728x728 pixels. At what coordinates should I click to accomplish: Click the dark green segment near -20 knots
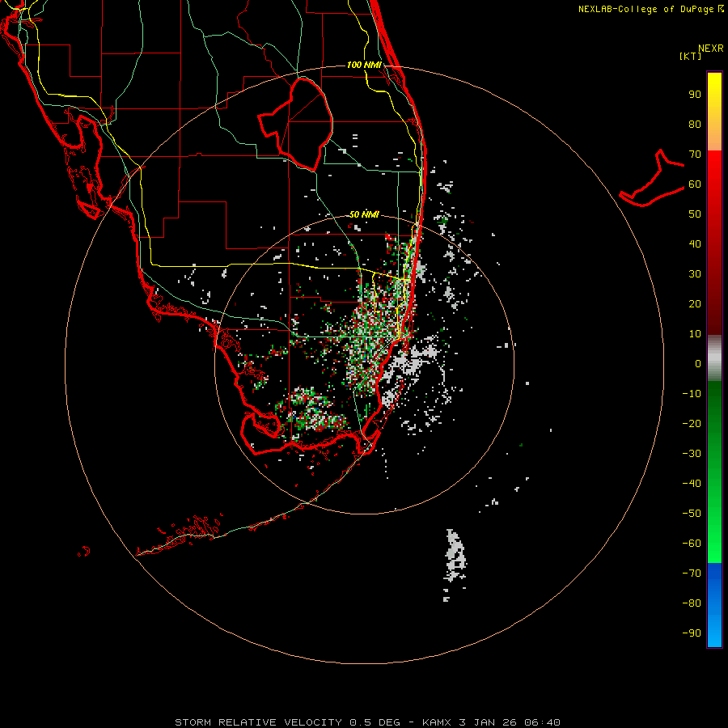pos(714,418)
